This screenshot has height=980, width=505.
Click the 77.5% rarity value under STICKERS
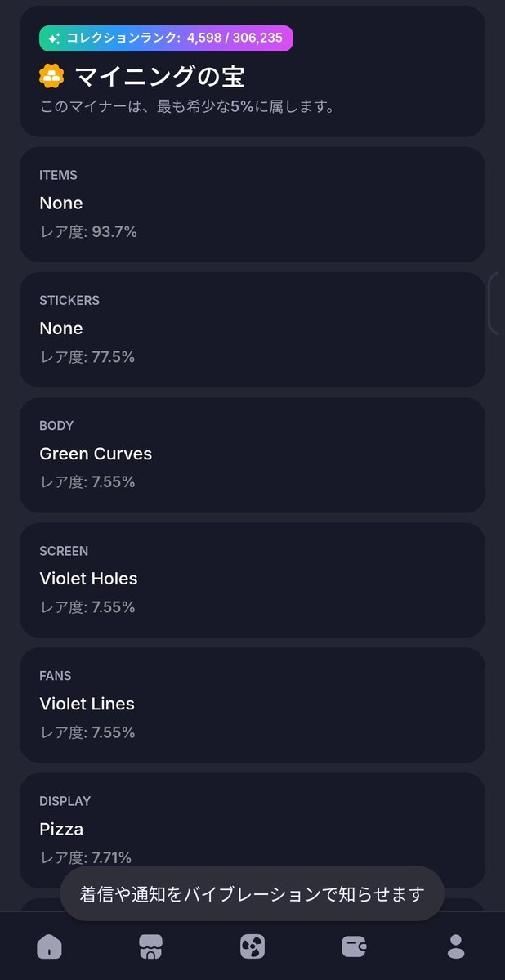(113, 357)
